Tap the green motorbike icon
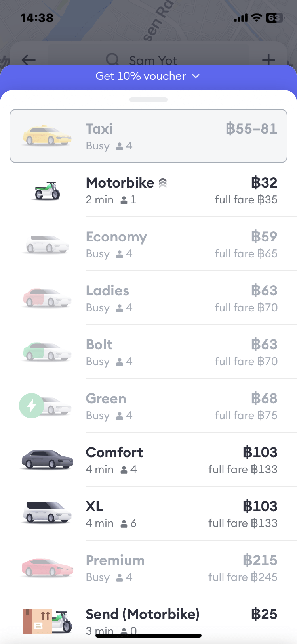 (47, 191)
